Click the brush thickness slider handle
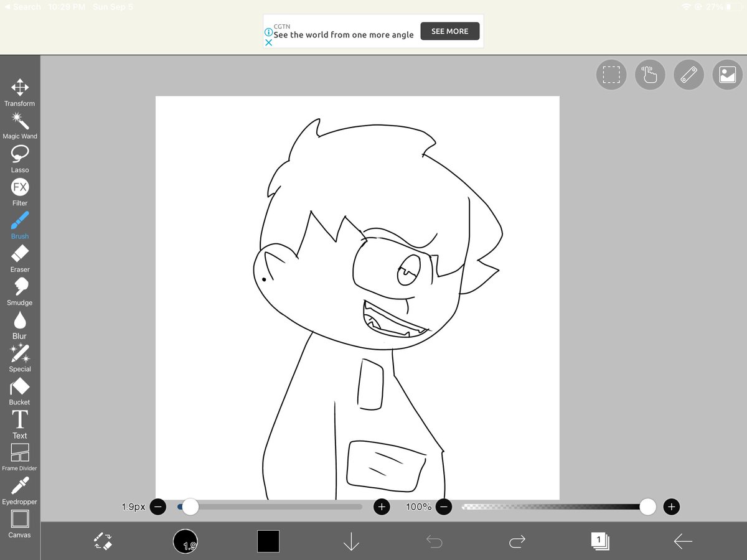This screenshot has width=747, height=560. (190, 506)
